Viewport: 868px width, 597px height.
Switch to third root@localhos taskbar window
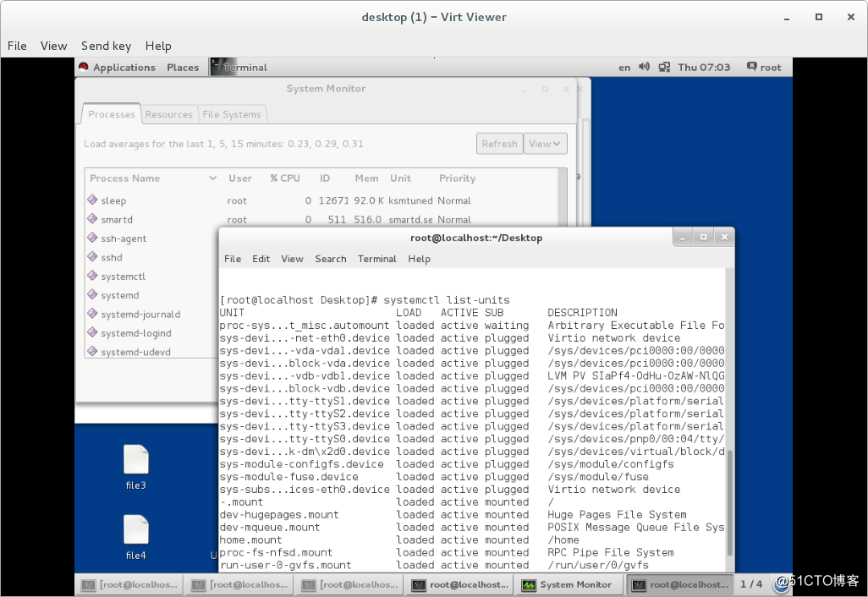(x=350, y=585)
